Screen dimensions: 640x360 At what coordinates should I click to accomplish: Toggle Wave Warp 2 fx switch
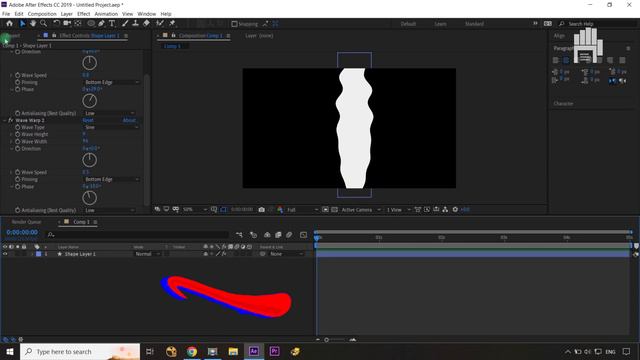pyautogui.click(x=11, y=120)
